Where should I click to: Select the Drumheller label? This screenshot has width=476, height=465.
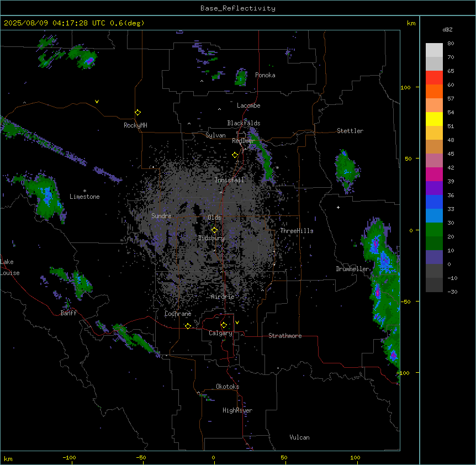pos(352,269)
